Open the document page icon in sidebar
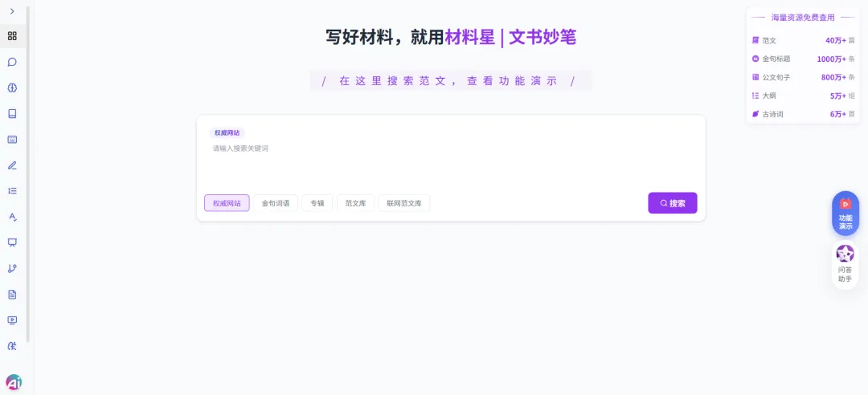This screenshot has height=395, width=868. (12, 295)
